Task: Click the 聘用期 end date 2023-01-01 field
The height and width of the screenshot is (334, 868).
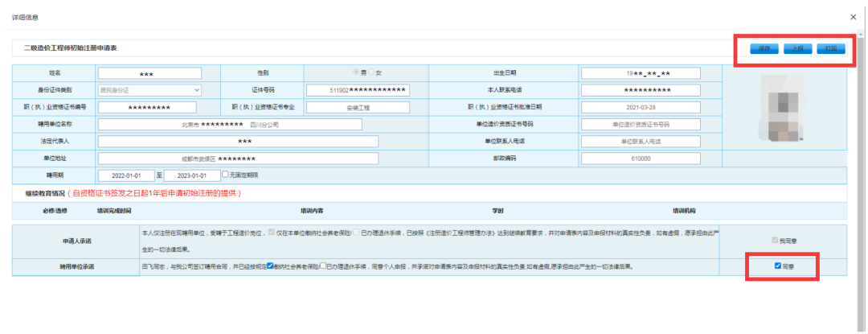Action: click(x=191, y=175)
